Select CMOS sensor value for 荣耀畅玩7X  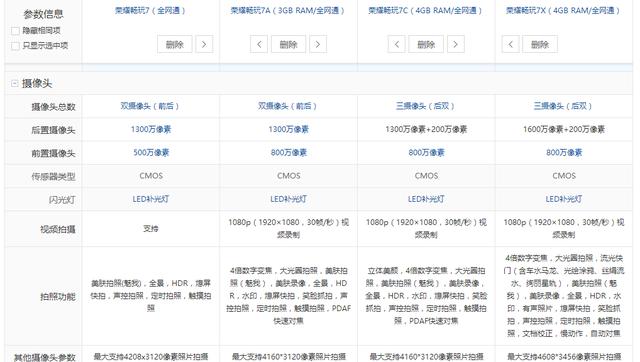click(x=564, y=176)
